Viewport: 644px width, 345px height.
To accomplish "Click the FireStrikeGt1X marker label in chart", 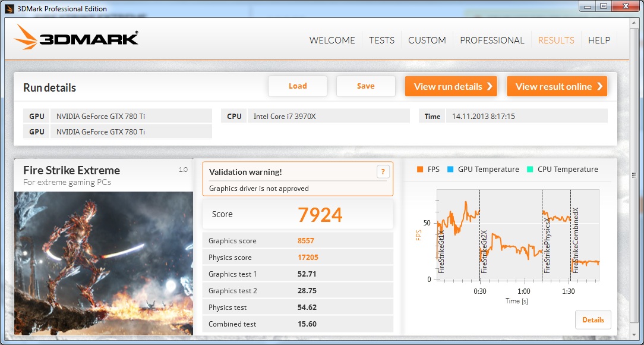I will point(441,252).
